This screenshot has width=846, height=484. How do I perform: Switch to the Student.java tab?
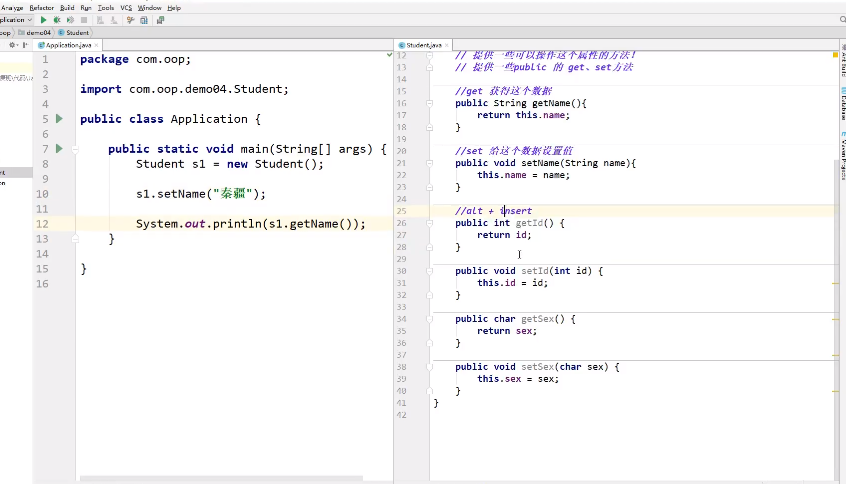(424, 45)
